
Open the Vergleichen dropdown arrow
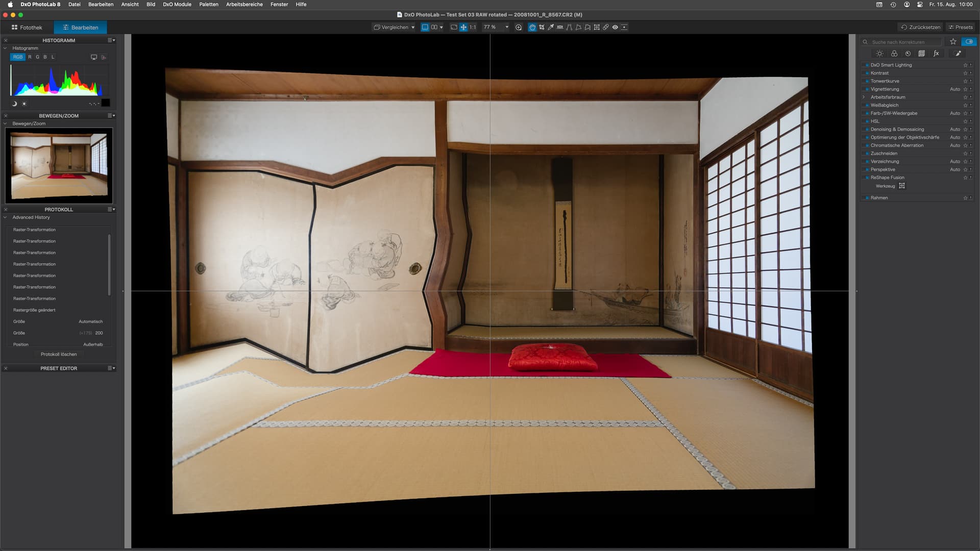click(x=413, y=28)
